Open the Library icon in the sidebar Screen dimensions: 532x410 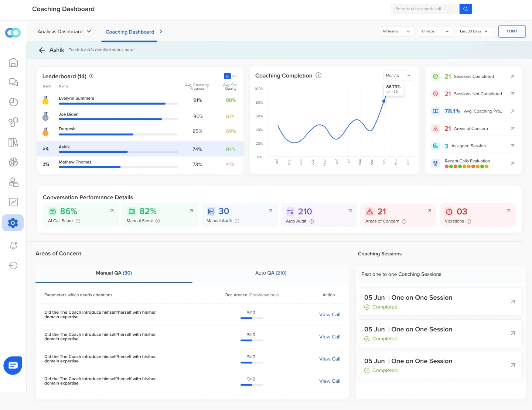point(13,142)
